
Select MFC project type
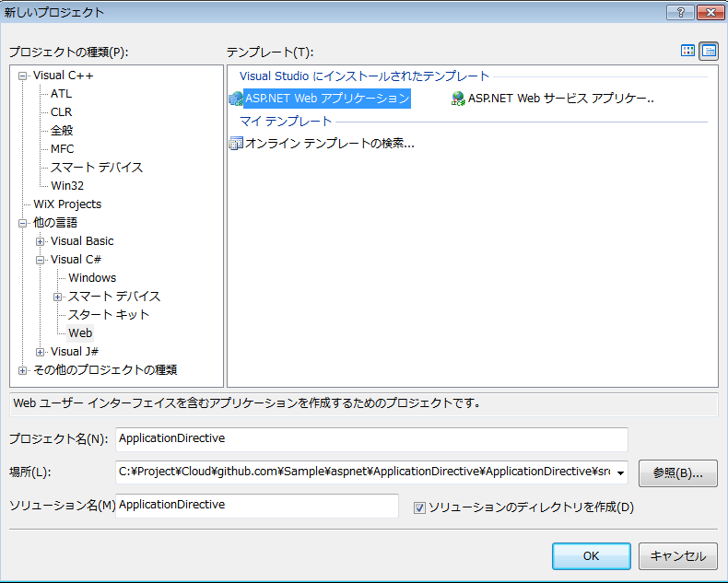pyautogui.click(x=63, y=149)
